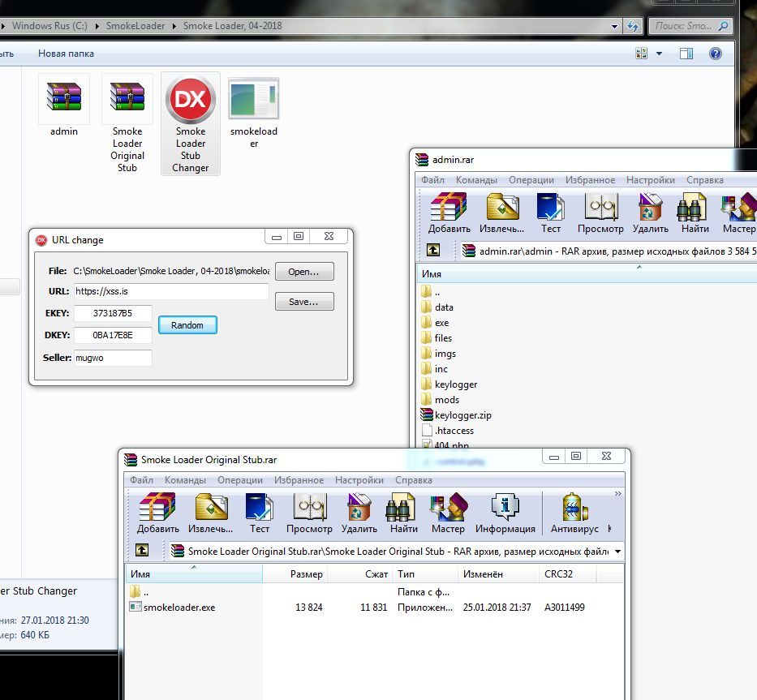This screenshot has width=757, height=700.
Task: Click the Seller input field
Action: pos(113,358)
